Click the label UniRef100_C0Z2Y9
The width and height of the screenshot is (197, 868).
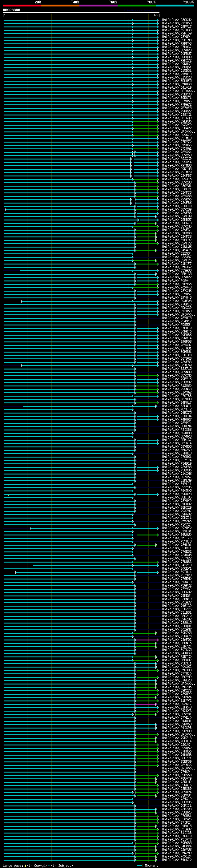coord(176,125)
